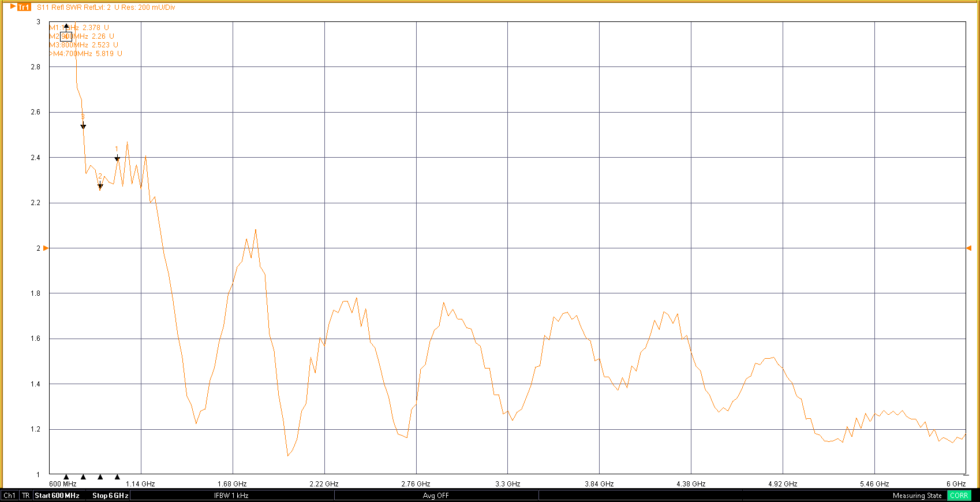980x502 pixels.
Task: Toggle the Avg OFF averaging field
Action: [x=436, y=496]
